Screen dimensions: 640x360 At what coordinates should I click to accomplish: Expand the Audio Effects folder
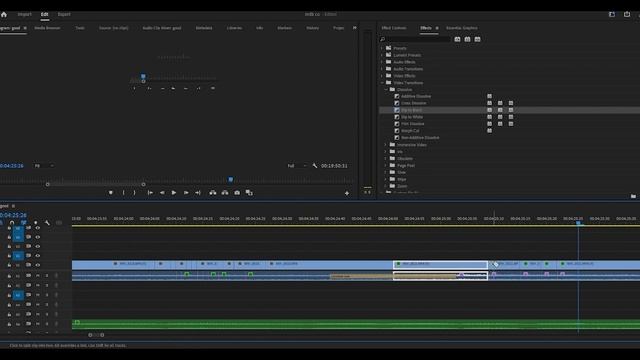point(382,62)
